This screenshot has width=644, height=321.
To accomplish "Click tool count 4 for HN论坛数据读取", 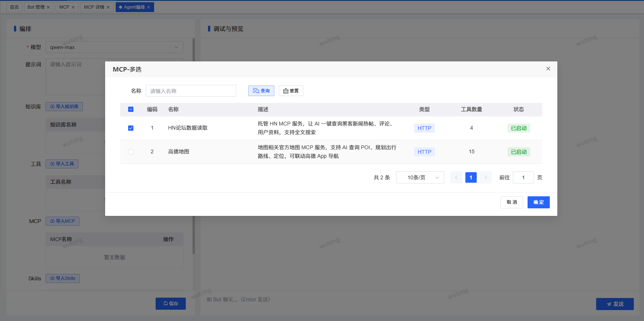I will tap(471, 128).
